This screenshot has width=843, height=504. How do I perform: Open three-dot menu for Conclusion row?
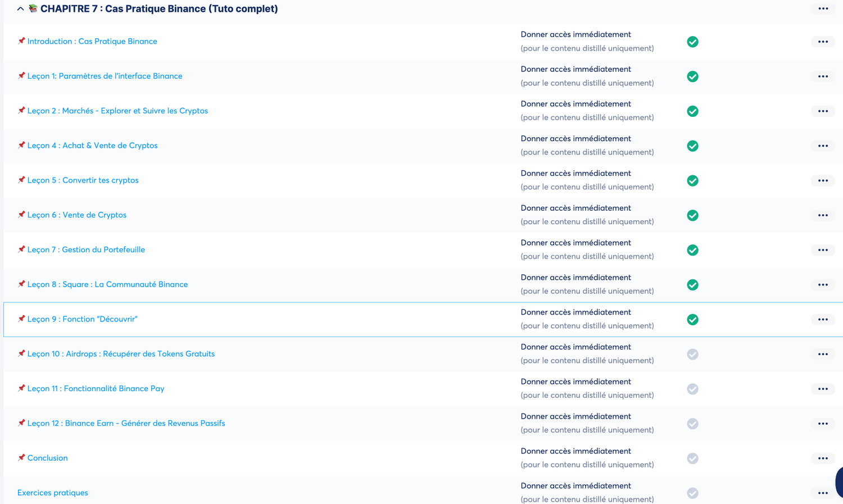tap(823, 458)
